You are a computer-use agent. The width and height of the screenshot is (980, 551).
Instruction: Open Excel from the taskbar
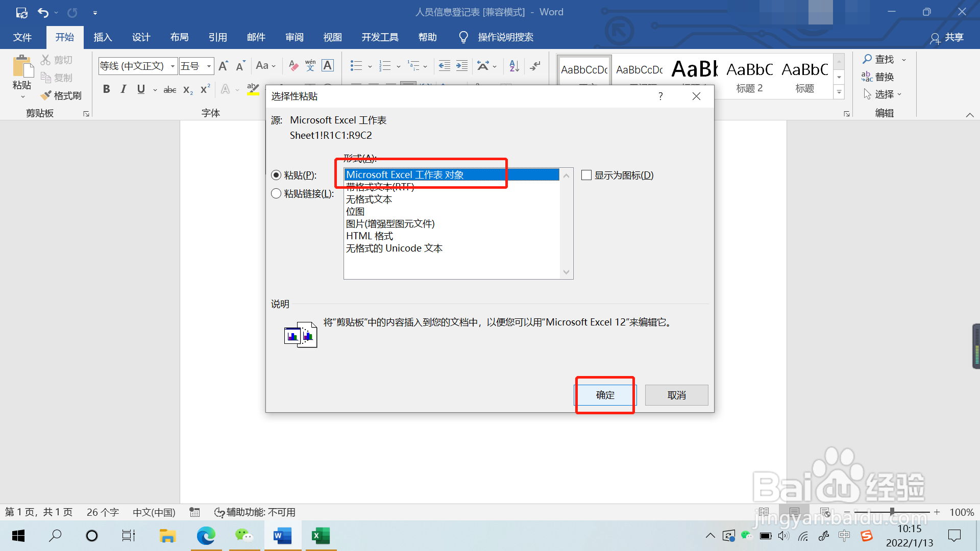point(321,536)
